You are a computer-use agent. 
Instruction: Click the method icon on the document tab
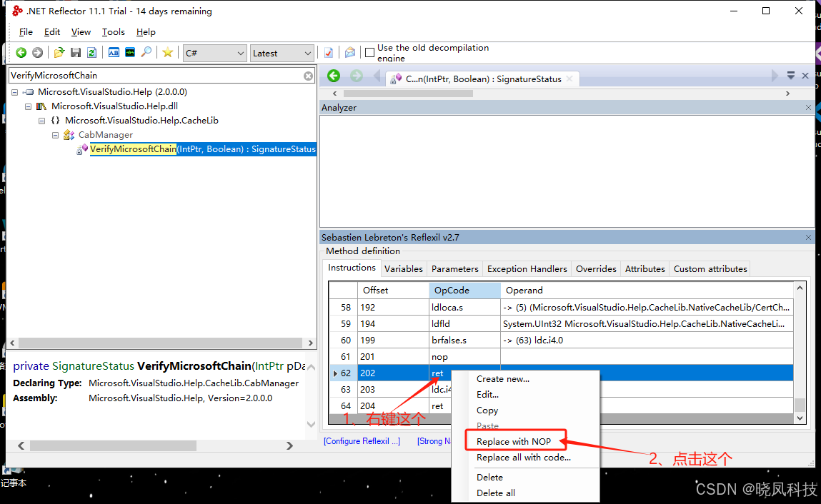(x=396, y=79)
